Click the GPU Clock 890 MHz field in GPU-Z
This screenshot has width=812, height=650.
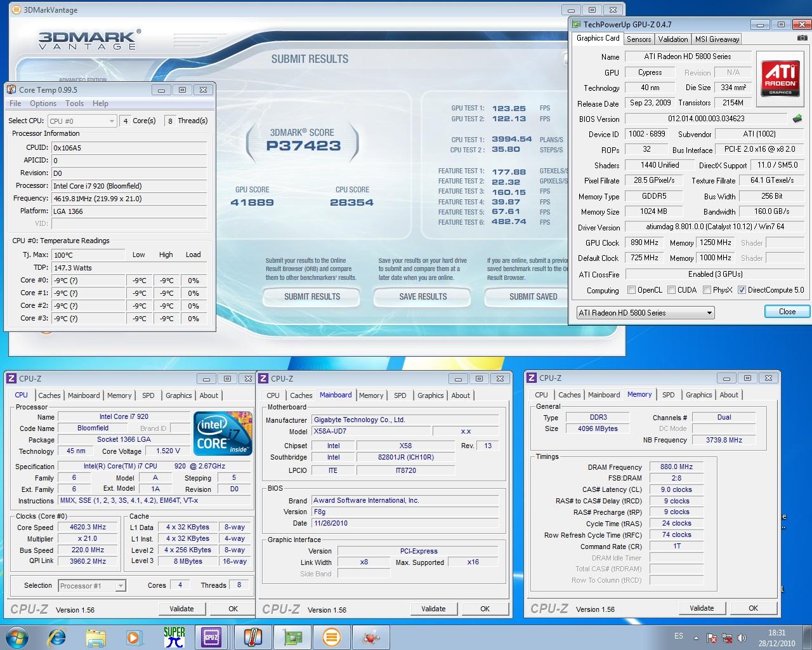coord(644,242)
